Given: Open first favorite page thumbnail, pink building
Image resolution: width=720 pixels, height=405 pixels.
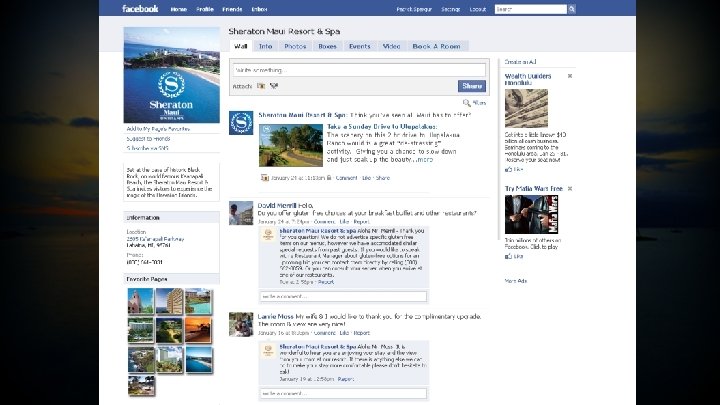Looking at the screenshot, I should 141,301.
